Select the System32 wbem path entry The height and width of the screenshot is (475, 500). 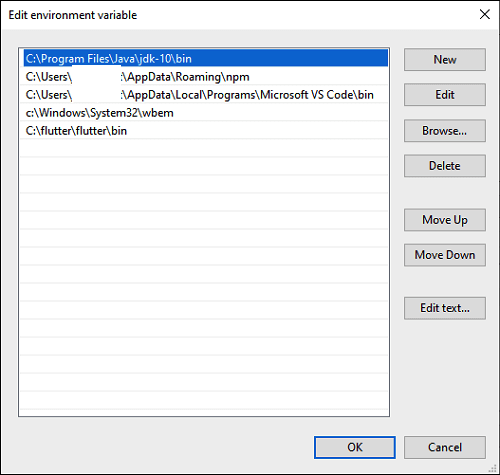click(206, 113)
